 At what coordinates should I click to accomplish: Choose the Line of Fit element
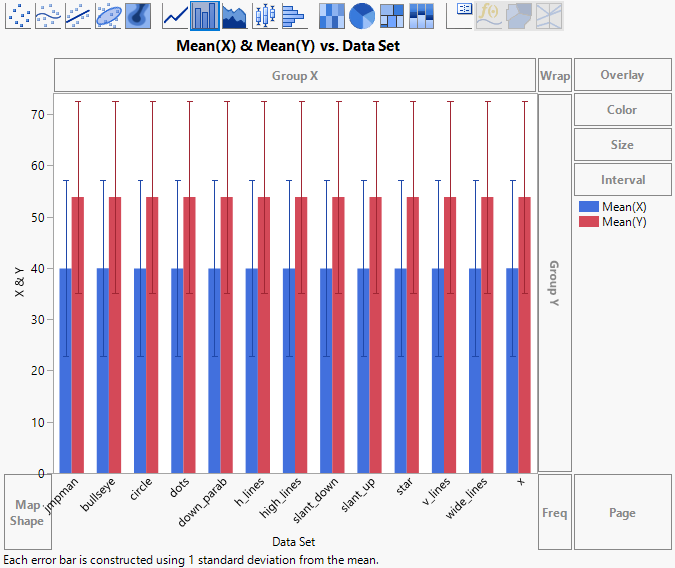coord(79,15)
